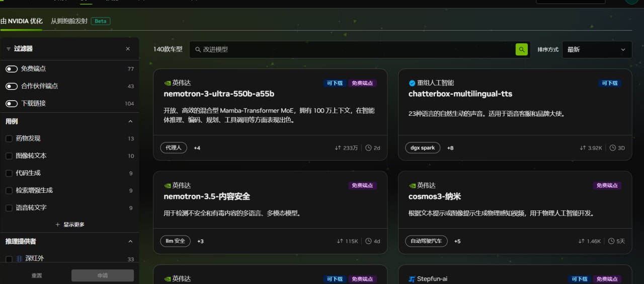This screenshot has height=284, width=644.
Task: Switch to 由 NVIDIA 优化 tab
Action: [22, 21]
